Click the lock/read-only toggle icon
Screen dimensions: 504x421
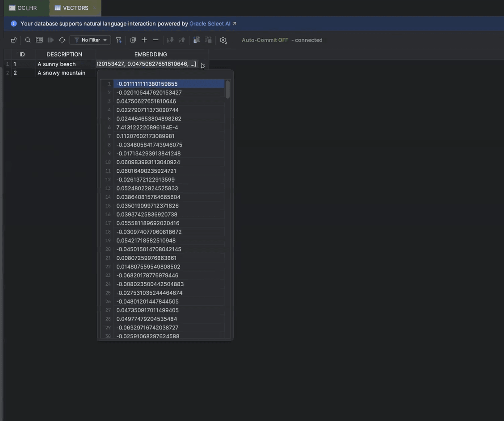point(13,40)
